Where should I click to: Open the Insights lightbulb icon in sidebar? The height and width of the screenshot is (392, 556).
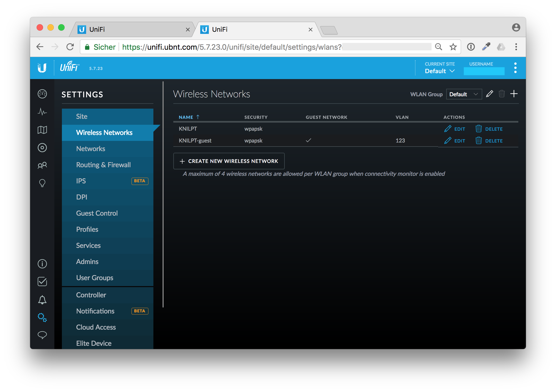(42, 183)
